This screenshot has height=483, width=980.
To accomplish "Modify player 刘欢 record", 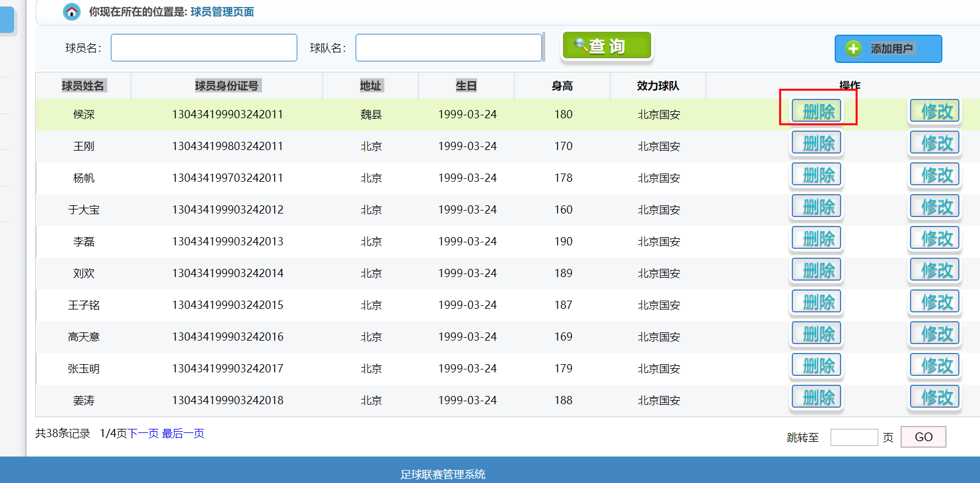I will 935,269.
